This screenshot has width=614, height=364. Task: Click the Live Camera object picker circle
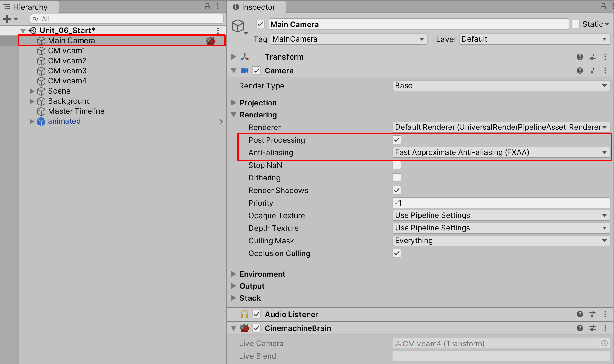tap(604, 344)
